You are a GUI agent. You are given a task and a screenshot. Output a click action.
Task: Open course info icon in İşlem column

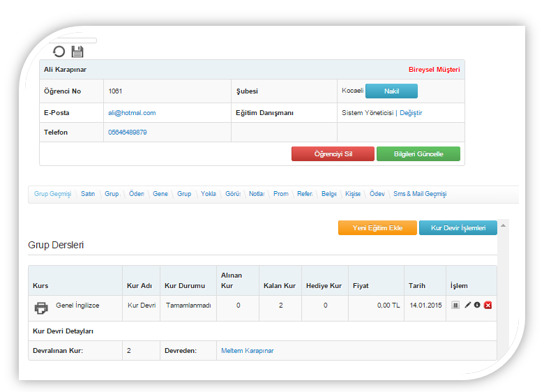(x=477, y=306)
